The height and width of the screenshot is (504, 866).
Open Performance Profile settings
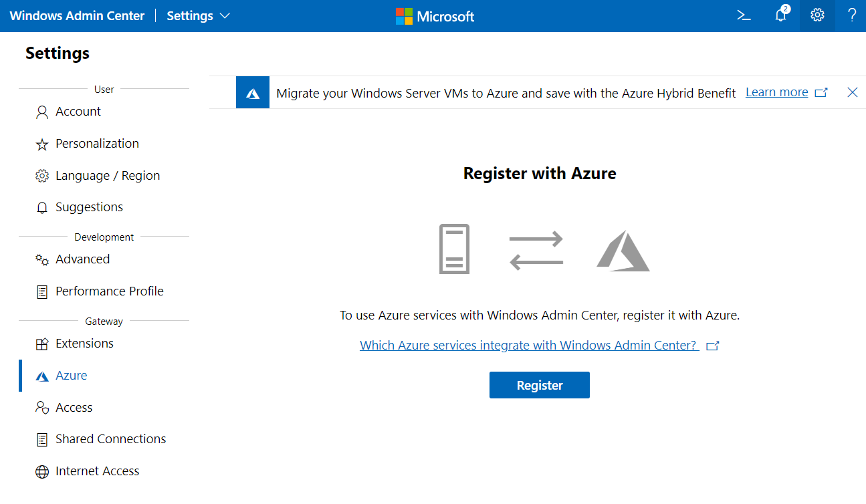pos(109,291)
